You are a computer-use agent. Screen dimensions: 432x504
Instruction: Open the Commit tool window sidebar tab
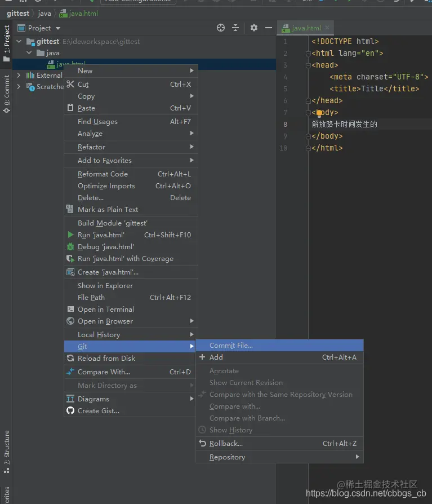(6, 93)
